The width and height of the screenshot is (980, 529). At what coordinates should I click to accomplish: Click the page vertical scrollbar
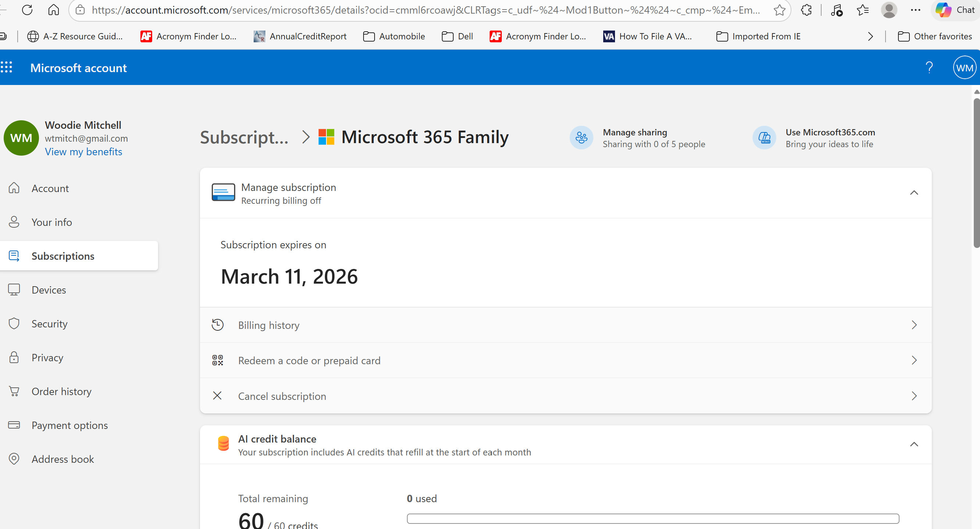click(976, 173)
